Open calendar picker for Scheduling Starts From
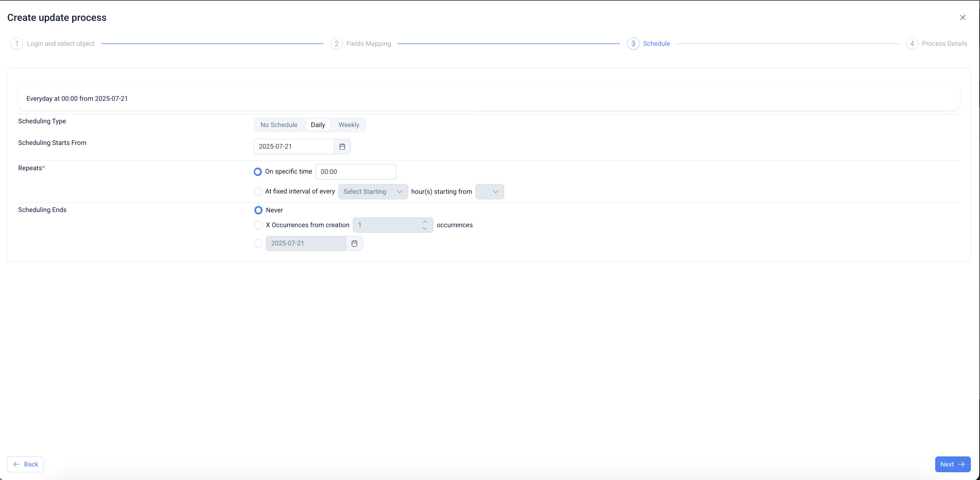 tap(342, 147)
